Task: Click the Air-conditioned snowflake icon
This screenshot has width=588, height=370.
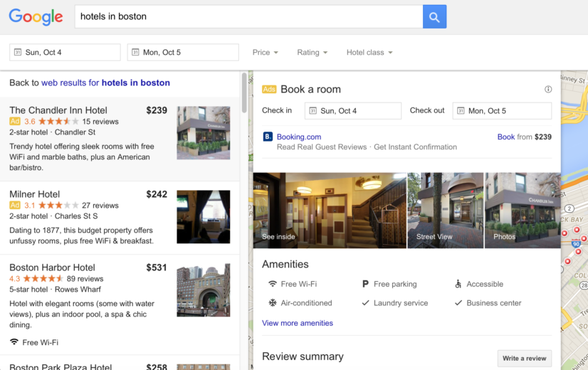Action: [273, 302]
